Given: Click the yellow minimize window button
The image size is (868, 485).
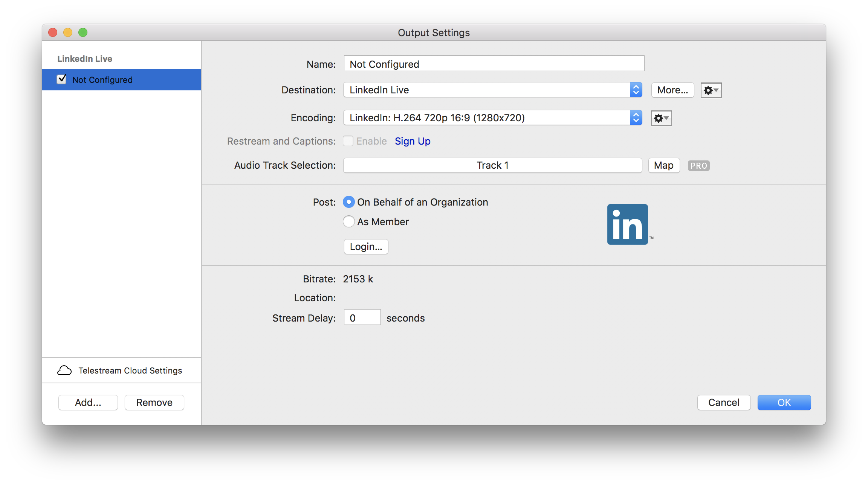Looking at the screenshot, I should [68, 33].
